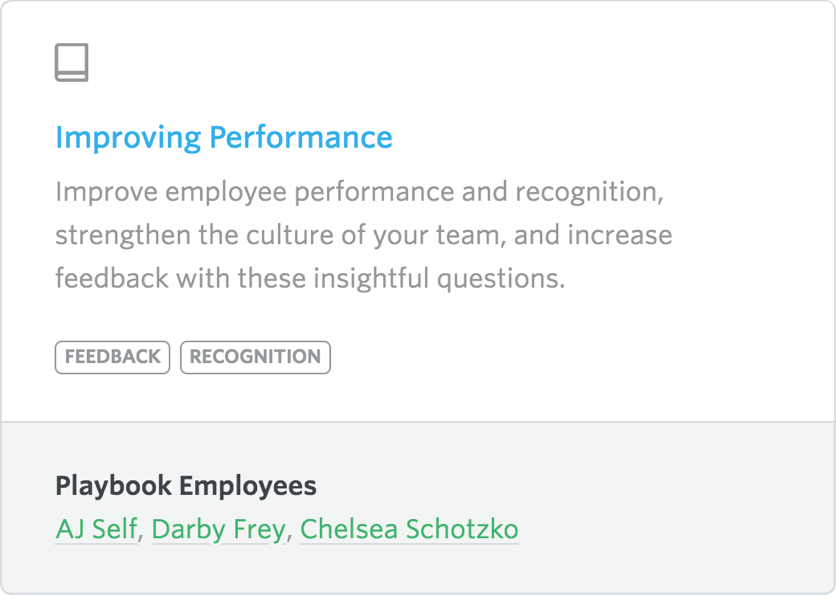836x595 pixels.
Task: Open AJ Self's employee profile
Action: pos(96,529)
